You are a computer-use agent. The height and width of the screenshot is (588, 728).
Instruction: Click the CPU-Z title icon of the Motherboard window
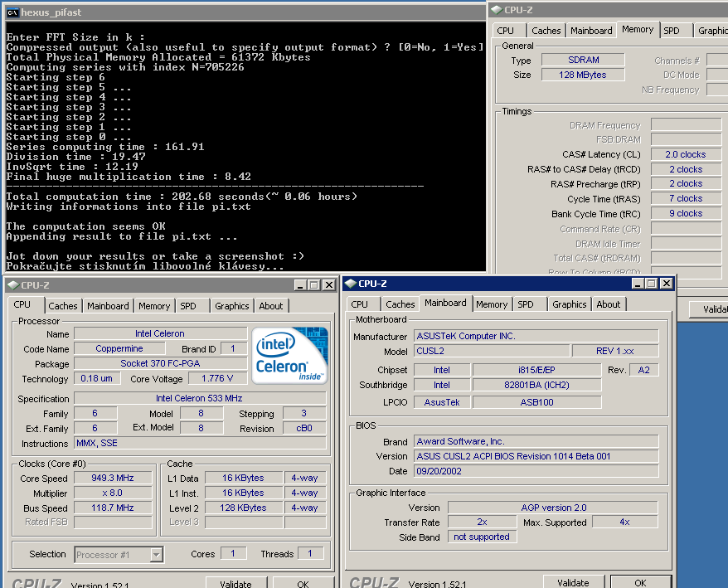point(351,284)
